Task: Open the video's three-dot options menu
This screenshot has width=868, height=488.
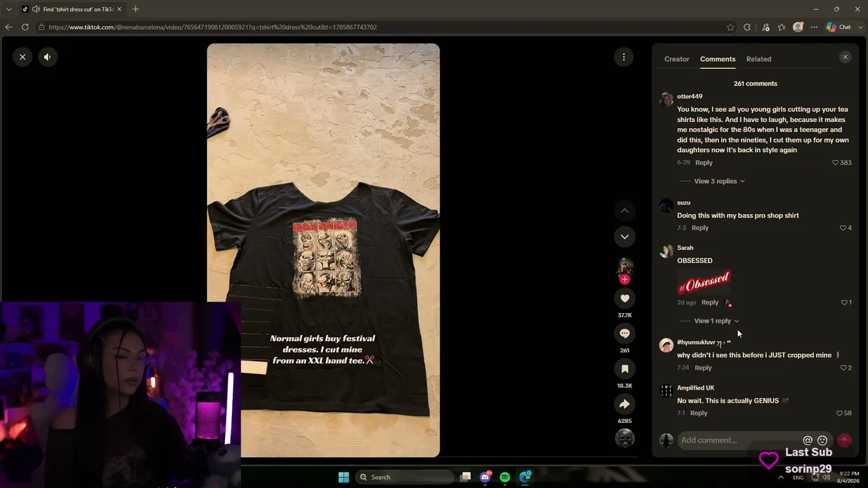Action: (x=624, y=57)
